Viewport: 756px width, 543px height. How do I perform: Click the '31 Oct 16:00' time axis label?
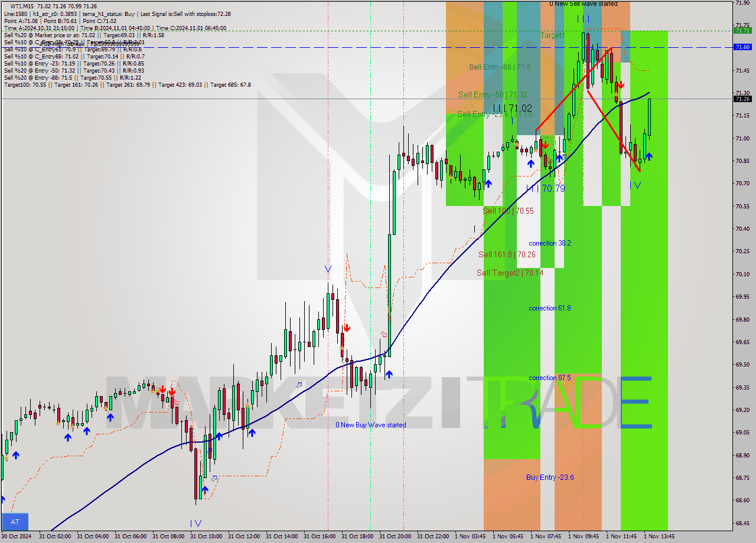pos(319,537)
